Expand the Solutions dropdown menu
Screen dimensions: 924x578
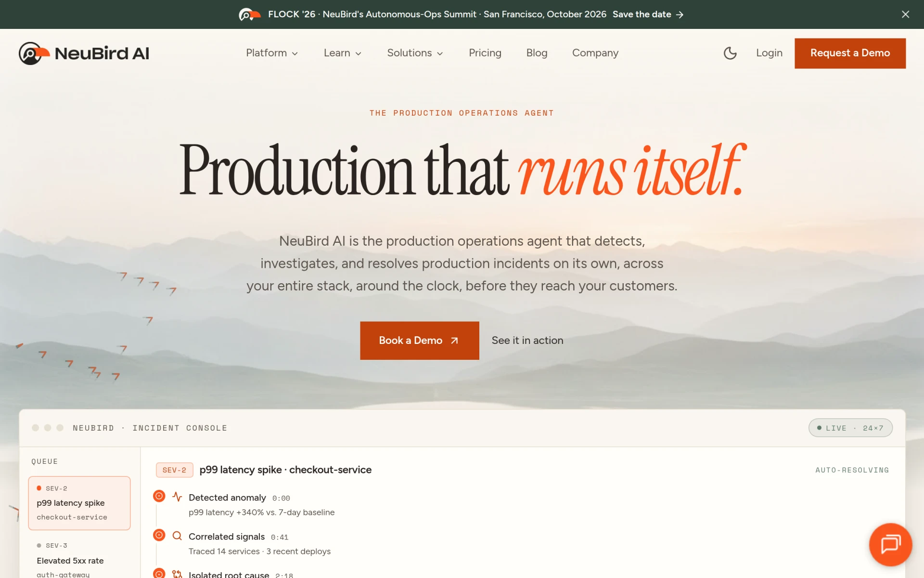(415, 53)
